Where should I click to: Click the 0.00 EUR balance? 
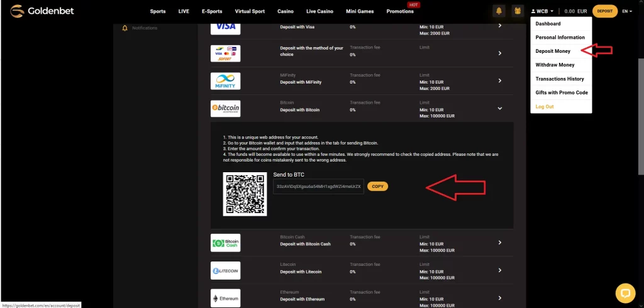[576, 11]
